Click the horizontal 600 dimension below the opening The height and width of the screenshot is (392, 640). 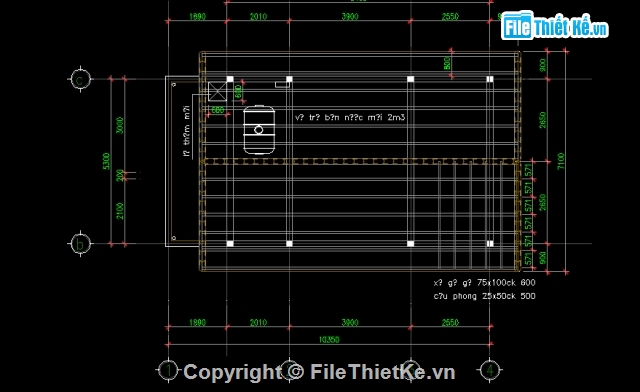[218, 110]
